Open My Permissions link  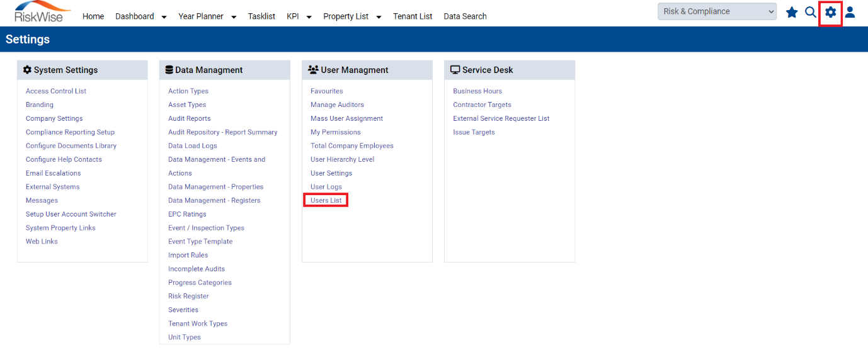coord(336,132)
